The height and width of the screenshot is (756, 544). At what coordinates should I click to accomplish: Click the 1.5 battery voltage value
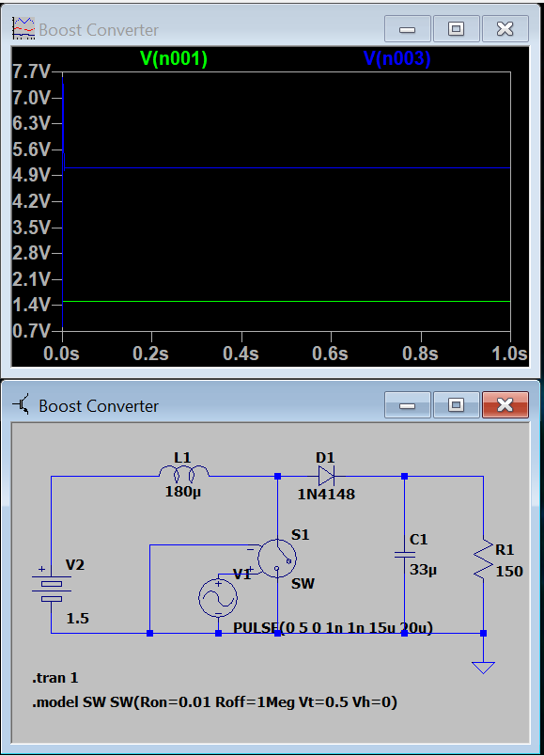point(78,619)
